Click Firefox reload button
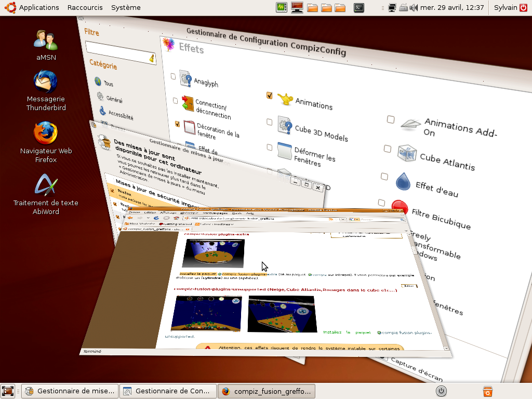Image resolution: width=532 pixels, height=399 pixels. 156,218
